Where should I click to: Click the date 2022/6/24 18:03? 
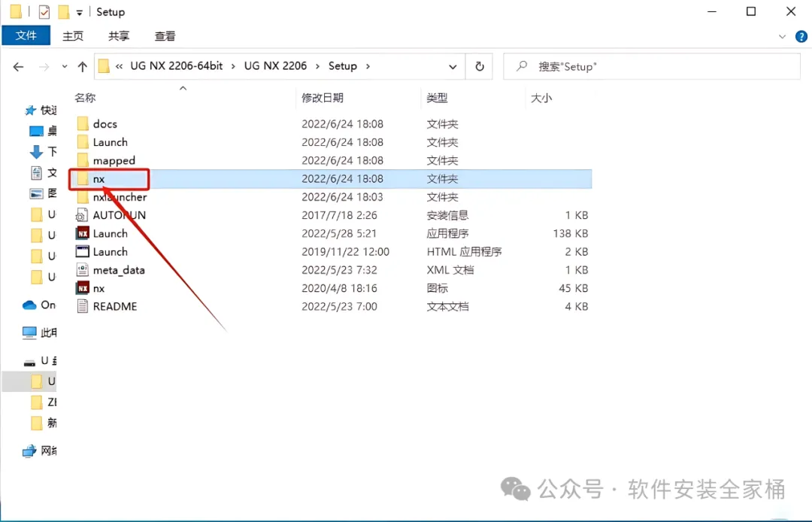(x=342, y=197)
